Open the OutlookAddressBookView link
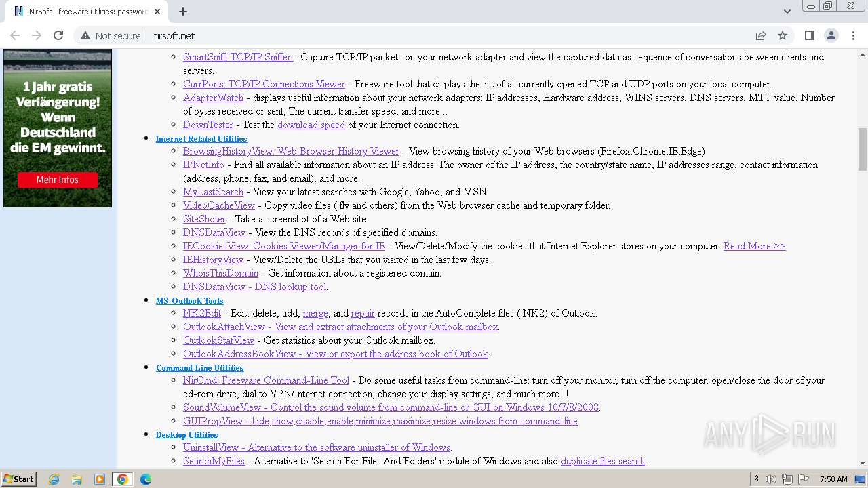Viewport: 868px width, 488px height. tap(336, 354)
